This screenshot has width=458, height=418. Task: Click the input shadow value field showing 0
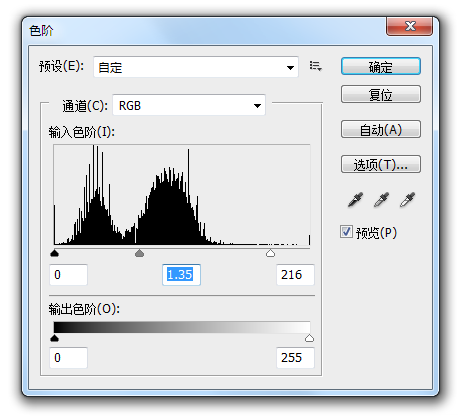coord(69,275)
